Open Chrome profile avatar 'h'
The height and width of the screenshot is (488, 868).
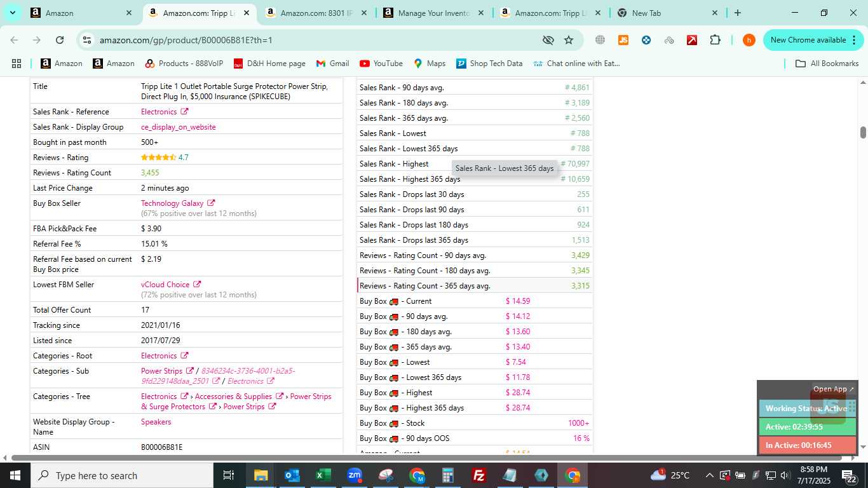(749, 40)
